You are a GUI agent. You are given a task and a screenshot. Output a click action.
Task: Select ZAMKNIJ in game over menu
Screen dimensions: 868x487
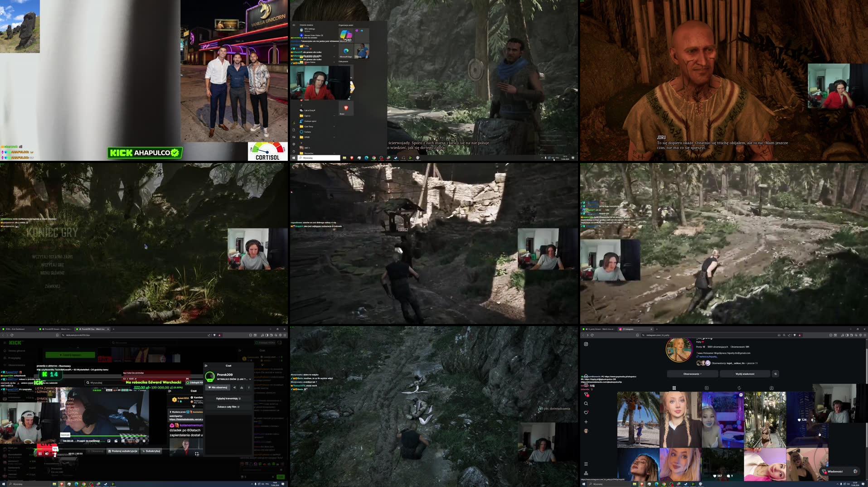point(52,286)
